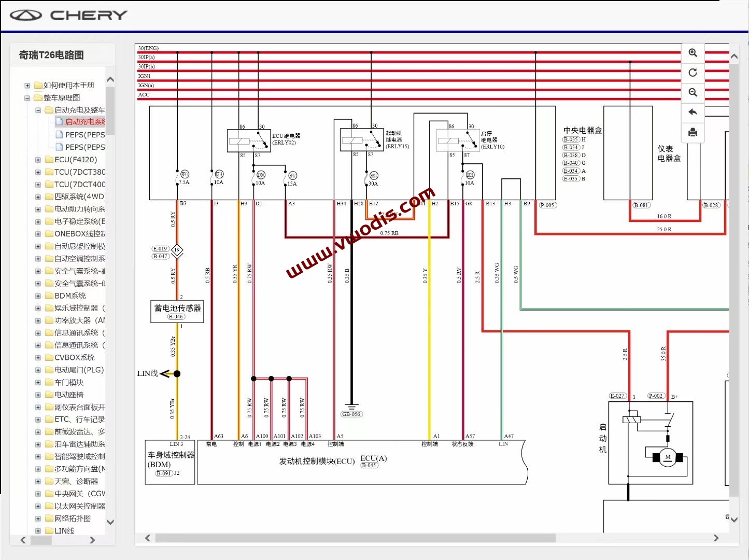Click the 蓄电池传感器 component label
This screenshot has width=749, height=560.
pyautogui.click(x=177, y=308)
